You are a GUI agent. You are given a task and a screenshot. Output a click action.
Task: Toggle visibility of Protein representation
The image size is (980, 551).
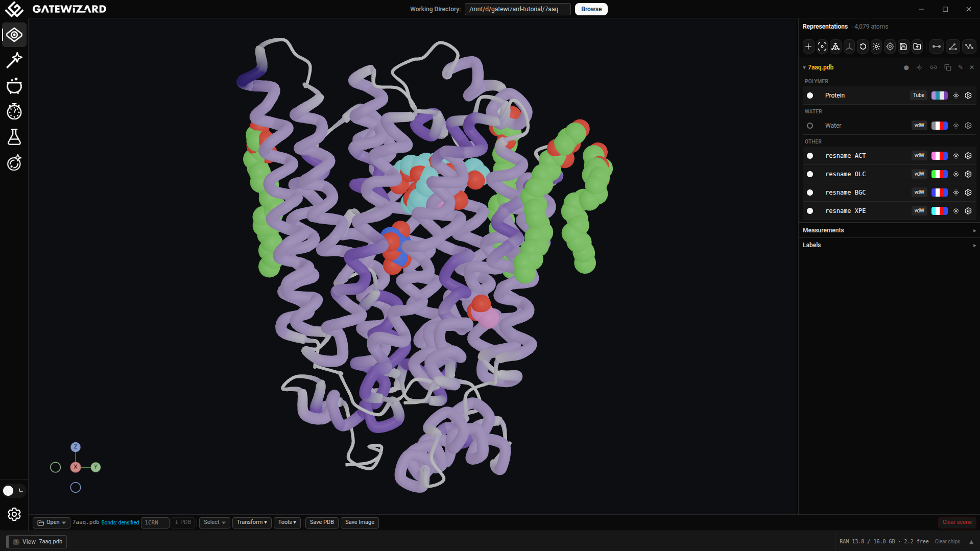click(810, 95)
